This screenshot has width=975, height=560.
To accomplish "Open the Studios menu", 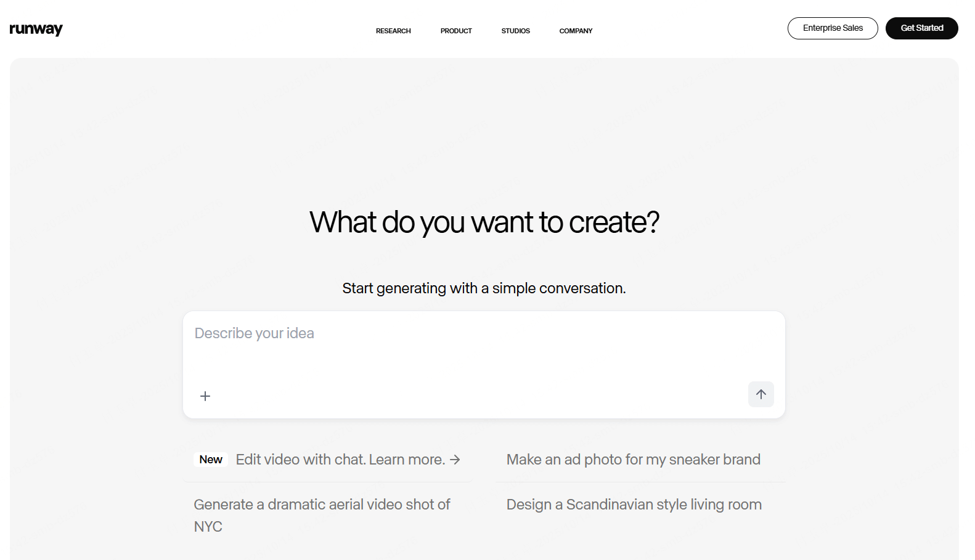I will coord(515,31).
